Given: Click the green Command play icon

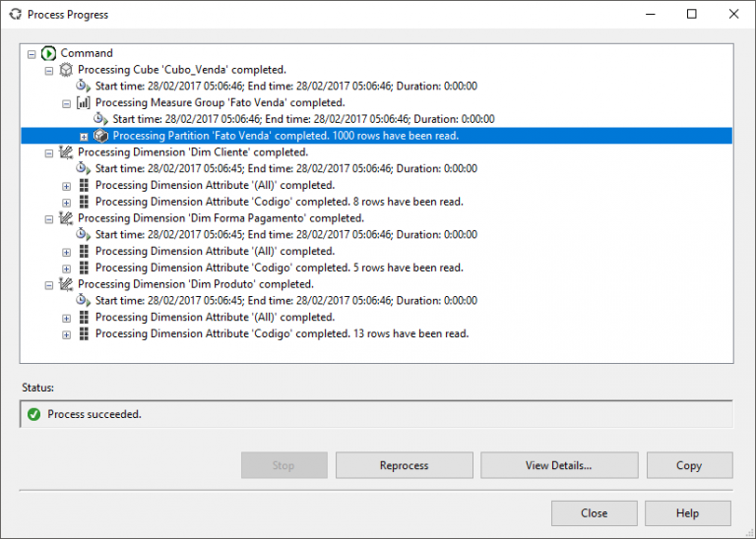Looking at the screenshot, I should (49, 53).
